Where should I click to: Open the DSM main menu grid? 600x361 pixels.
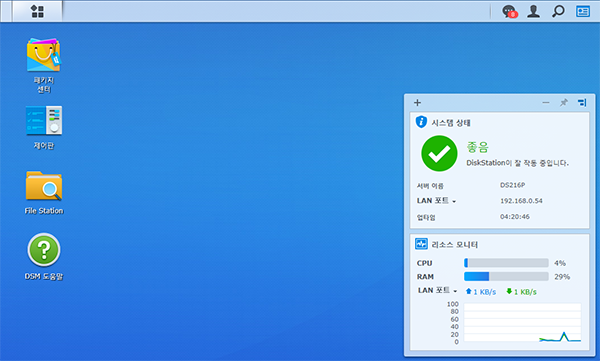pos(37,11)
